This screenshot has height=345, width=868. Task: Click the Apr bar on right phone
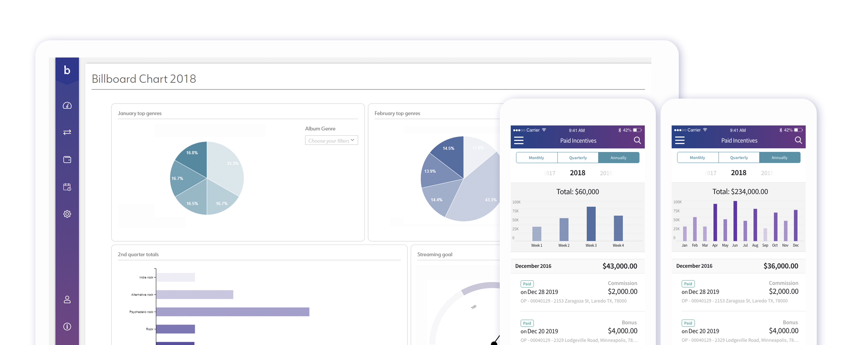pyautogui.click(x=715, y=222)
